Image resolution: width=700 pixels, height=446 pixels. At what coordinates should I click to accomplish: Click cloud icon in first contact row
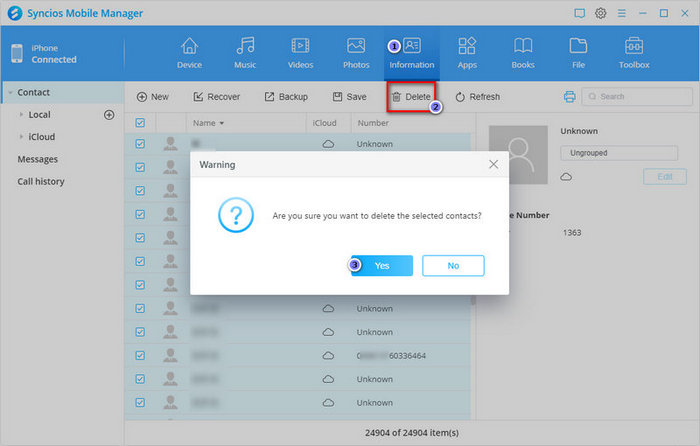[328, 144]
